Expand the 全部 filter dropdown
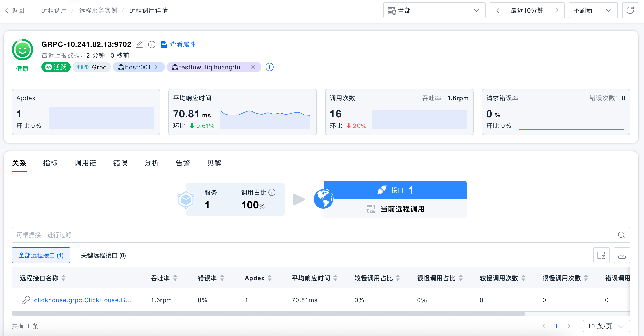Screen dimensions: 644x336 [434, 10]
